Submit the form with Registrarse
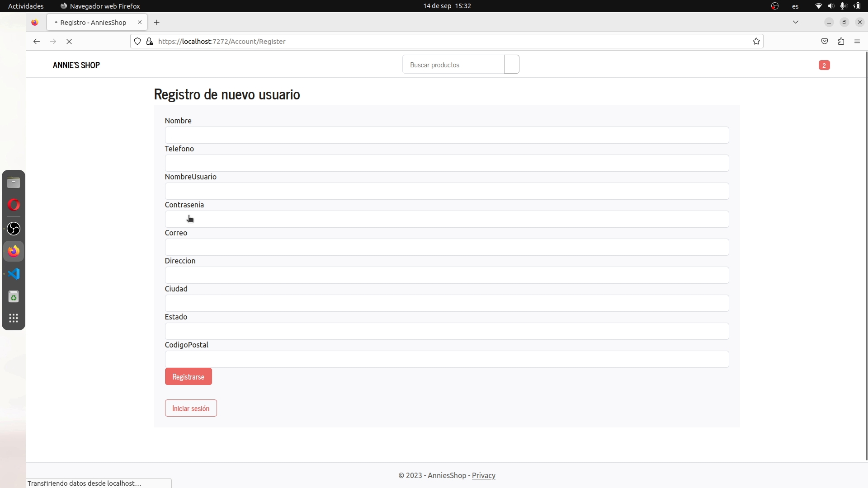The image size is (868, 488). (x=189, y=376)
